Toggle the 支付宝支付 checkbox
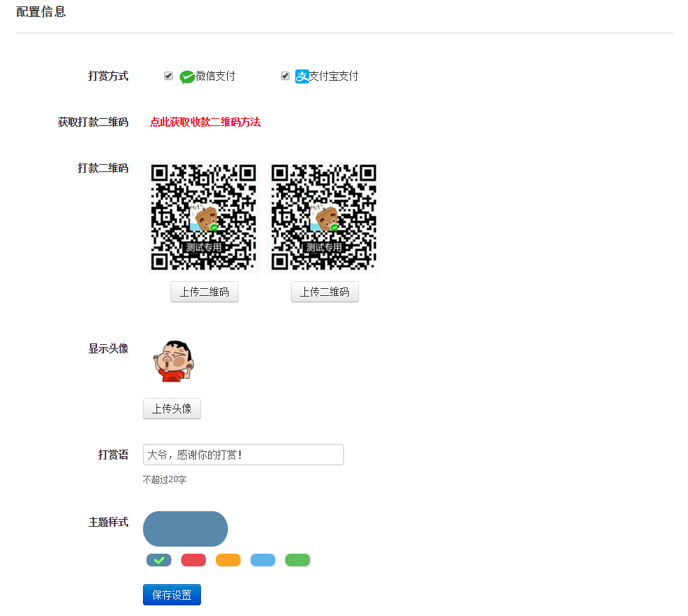688x616 pixels. pos(285,76)
